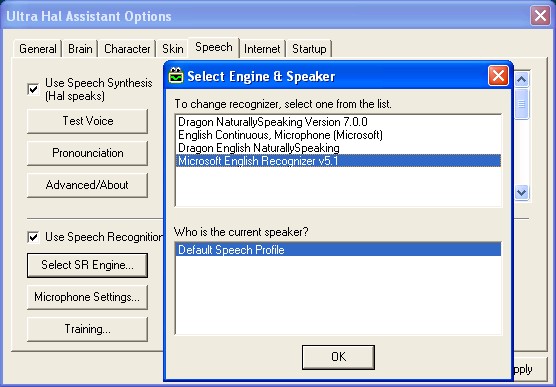
Task: Go to the Startup tab
Action: 309,49
